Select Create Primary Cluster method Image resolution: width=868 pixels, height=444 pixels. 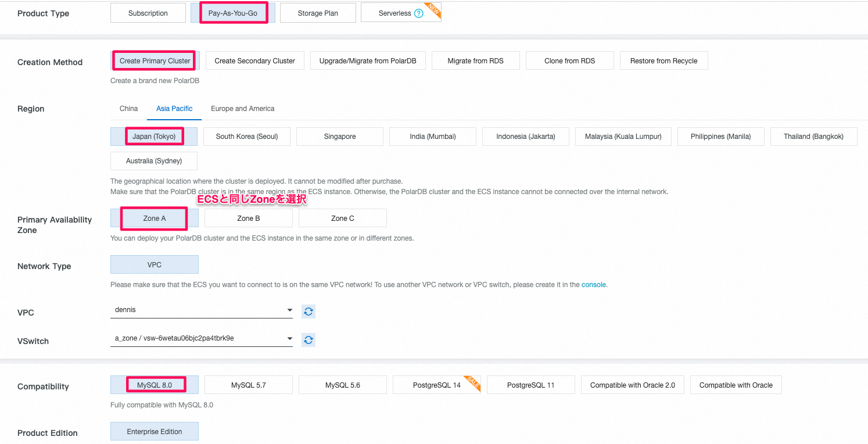click(155, 61)
